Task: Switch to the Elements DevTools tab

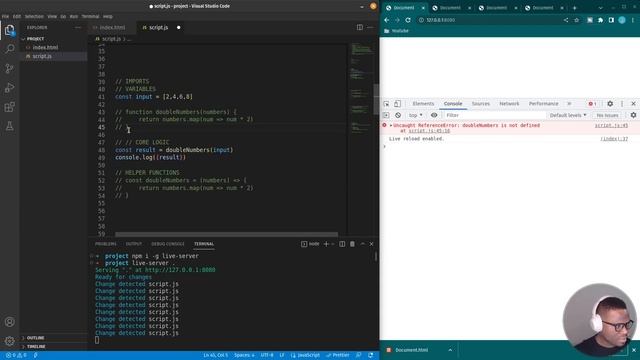Action: (423, 104)
